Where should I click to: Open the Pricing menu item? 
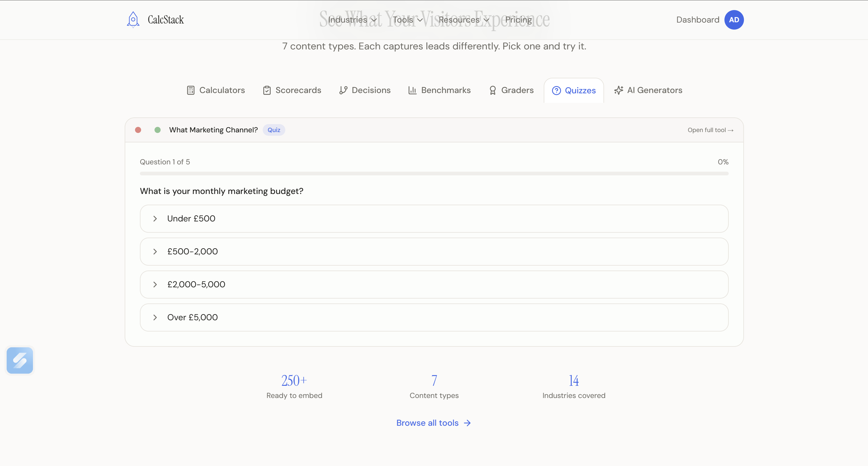(518, 20)
